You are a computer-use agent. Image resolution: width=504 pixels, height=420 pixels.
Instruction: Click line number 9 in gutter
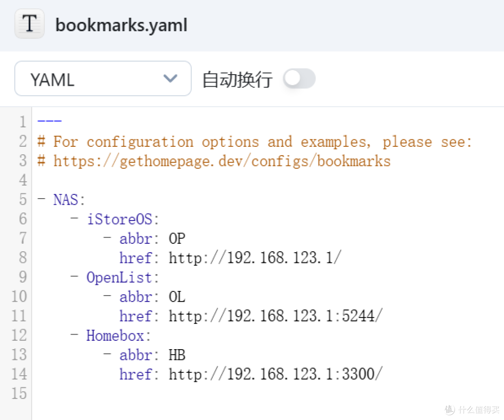[22, 277]
